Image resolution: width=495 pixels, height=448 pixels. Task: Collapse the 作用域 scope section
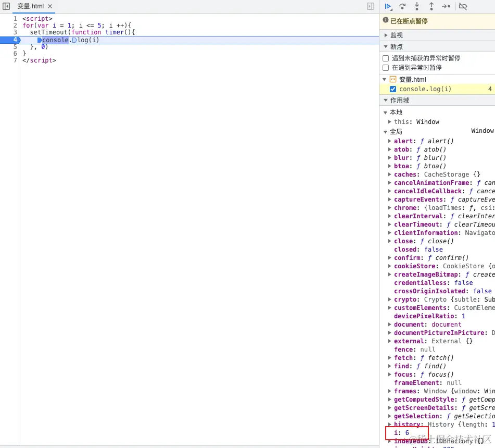[x=386, y=100]
